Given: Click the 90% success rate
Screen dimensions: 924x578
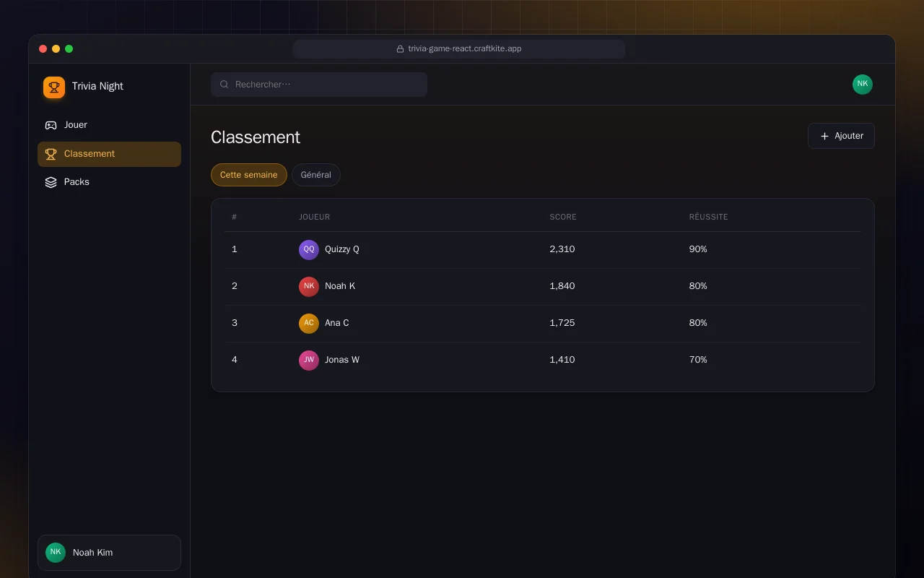Looking at the screenshot, I should pos(698,249).
